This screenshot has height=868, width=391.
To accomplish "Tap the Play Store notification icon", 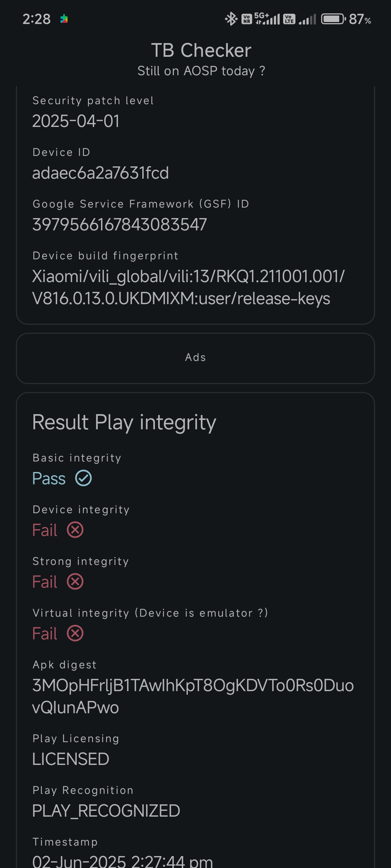I will pyautogui.click(x=64, y=19).
